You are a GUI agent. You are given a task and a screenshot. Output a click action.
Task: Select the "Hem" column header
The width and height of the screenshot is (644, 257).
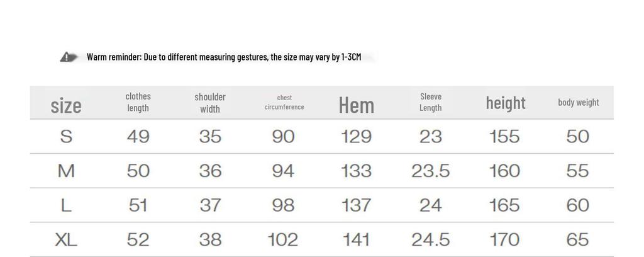click(x=357, y=105)
